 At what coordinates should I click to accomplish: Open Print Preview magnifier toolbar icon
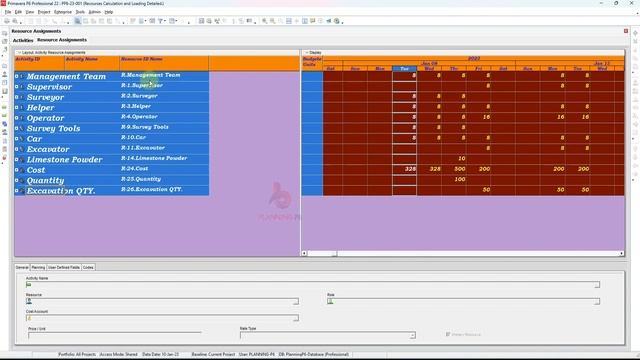[15, 21]
